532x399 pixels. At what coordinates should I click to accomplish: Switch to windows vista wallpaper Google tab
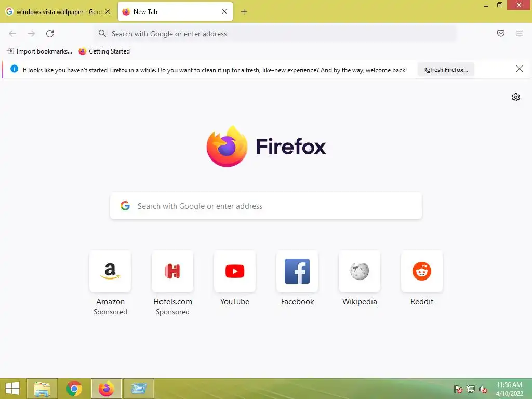58,11
